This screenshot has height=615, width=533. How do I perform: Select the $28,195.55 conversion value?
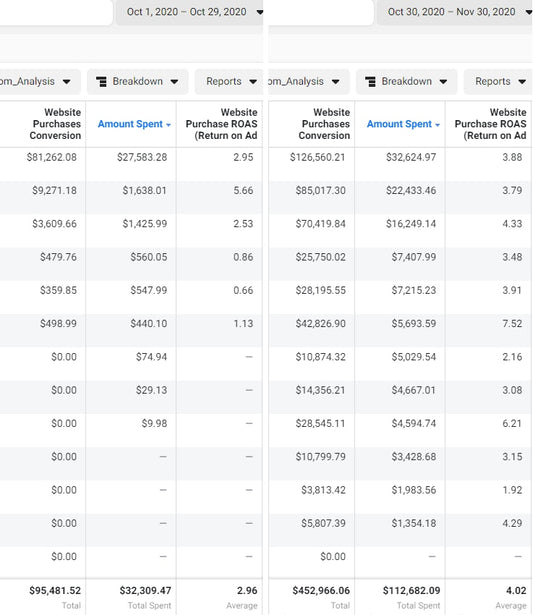point(321,291)
